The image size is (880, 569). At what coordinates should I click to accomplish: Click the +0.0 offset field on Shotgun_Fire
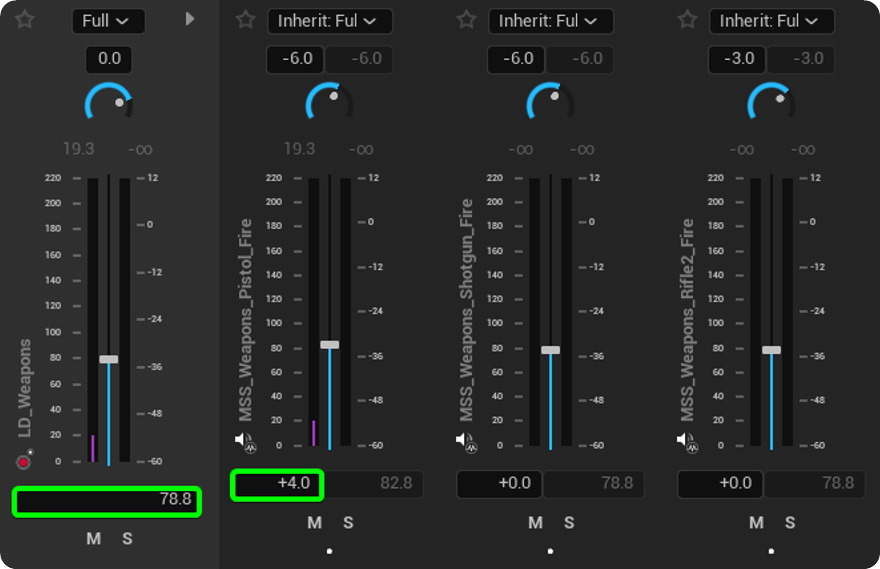click(499, 484)
